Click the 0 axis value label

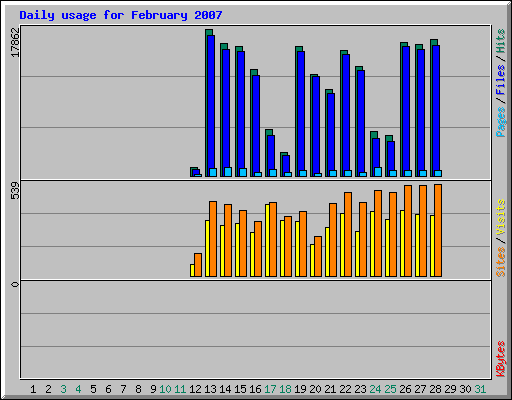15,284
